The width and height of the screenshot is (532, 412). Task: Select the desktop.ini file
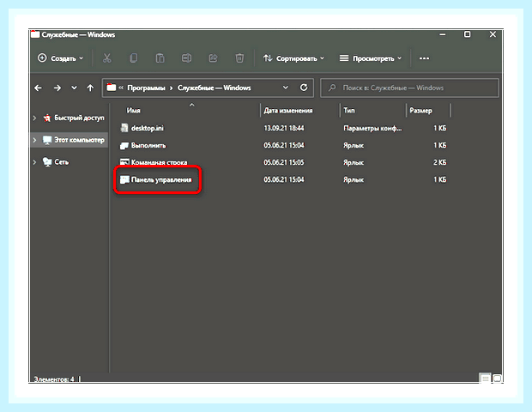tap(148, 128)
